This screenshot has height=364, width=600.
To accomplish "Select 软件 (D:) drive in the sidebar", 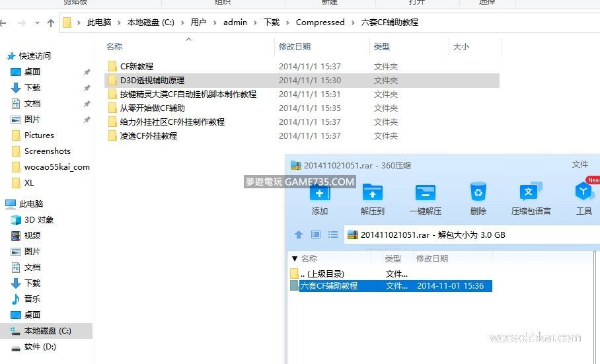I will (40, 347).
